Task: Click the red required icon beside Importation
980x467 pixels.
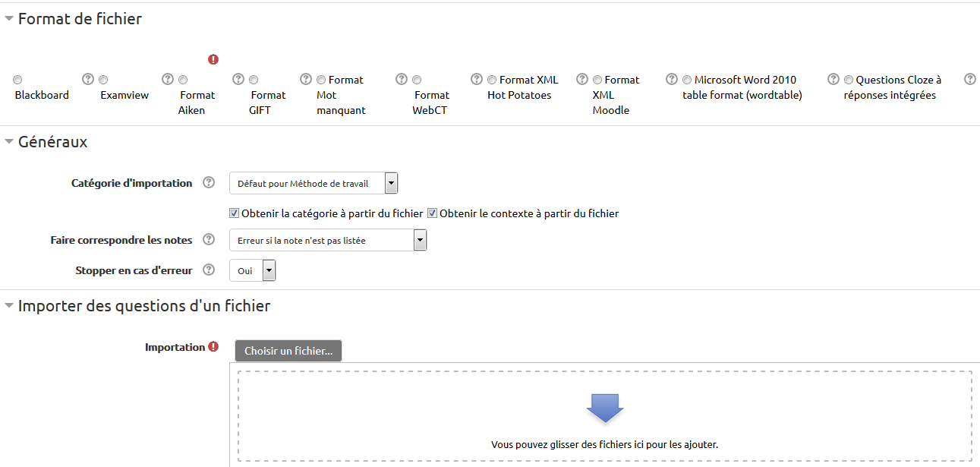Action: click(x=213, y=347)
